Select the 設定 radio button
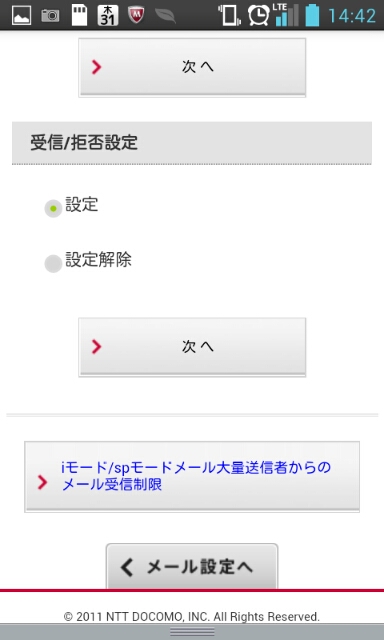Image resolution: width=384 pixels, height=640 pixels. click(x=53, y=209)
